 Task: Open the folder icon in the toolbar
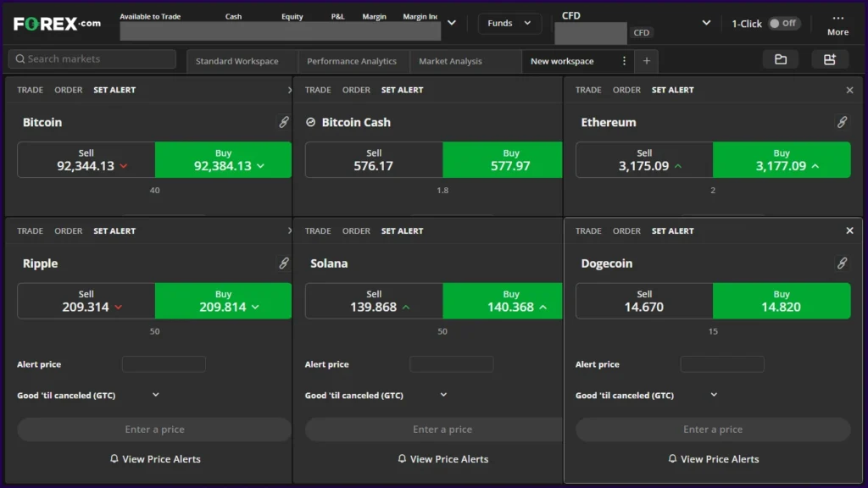(x=780, y=60)
